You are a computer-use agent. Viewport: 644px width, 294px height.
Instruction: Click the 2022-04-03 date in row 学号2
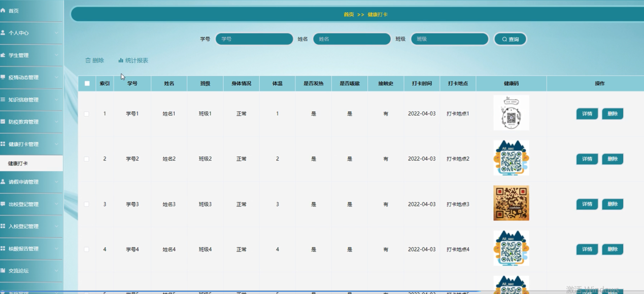[422, 159]
